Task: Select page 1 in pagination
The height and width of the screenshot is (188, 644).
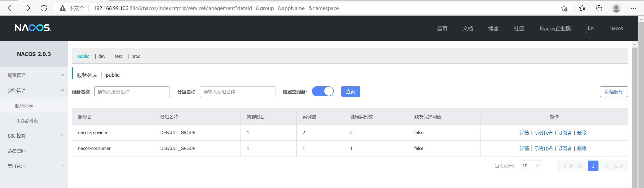Action: (x=593, y=166)
